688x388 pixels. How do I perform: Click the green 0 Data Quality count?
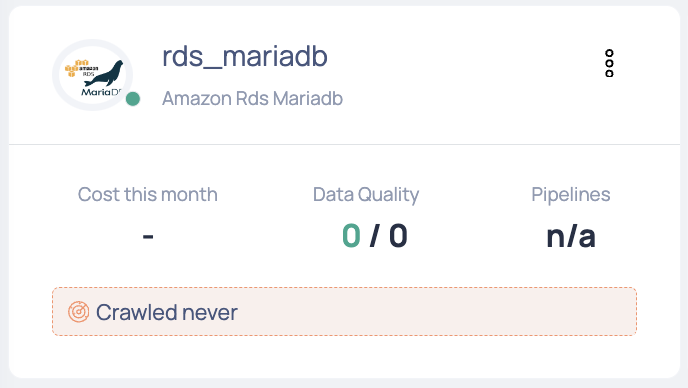pyautogui.click(x=351, y=236)
